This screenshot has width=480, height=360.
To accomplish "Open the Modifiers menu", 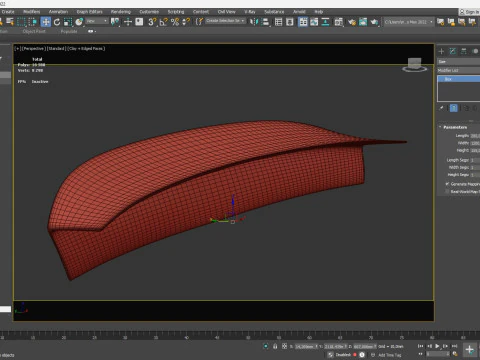I will [32, 12].
